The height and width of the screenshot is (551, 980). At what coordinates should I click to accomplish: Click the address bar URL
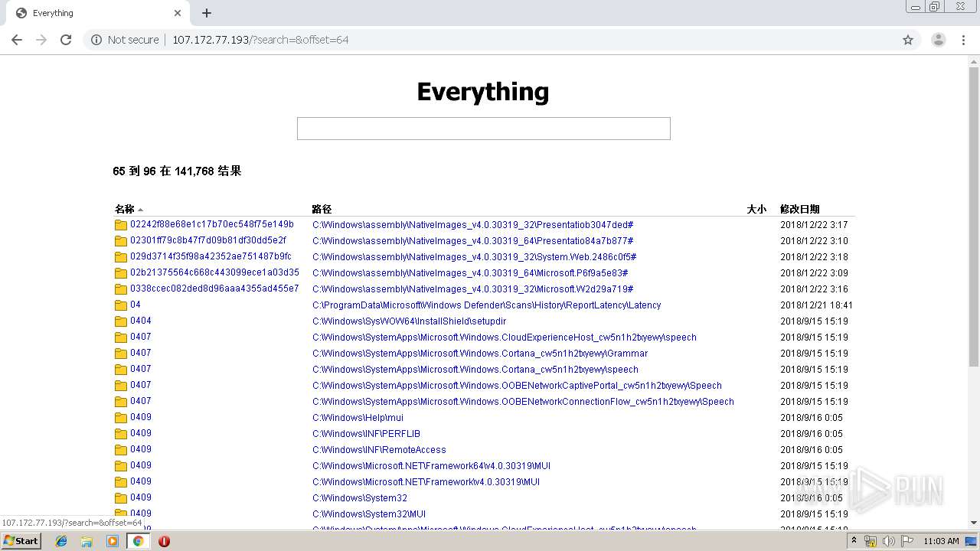[260, 40]
